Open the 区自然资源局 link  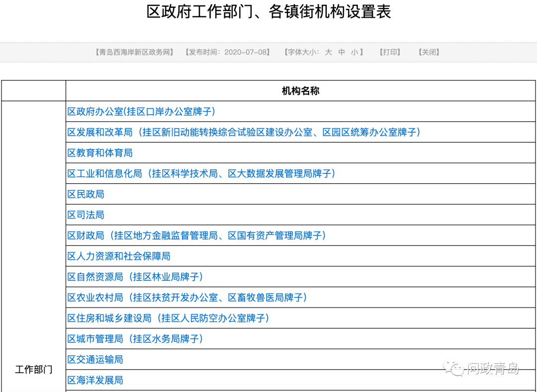(x=135, y=277)
